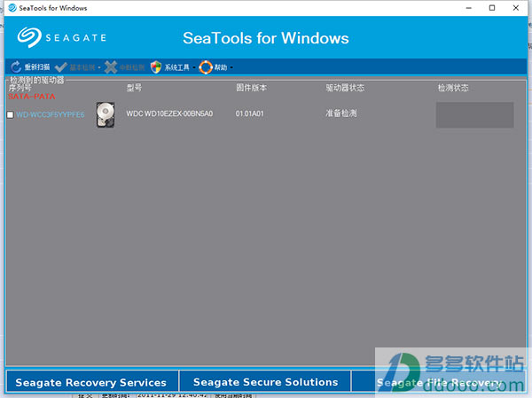Click the 中断检测 X icon
Screen dimensions: 532x398
pos(111,67)
